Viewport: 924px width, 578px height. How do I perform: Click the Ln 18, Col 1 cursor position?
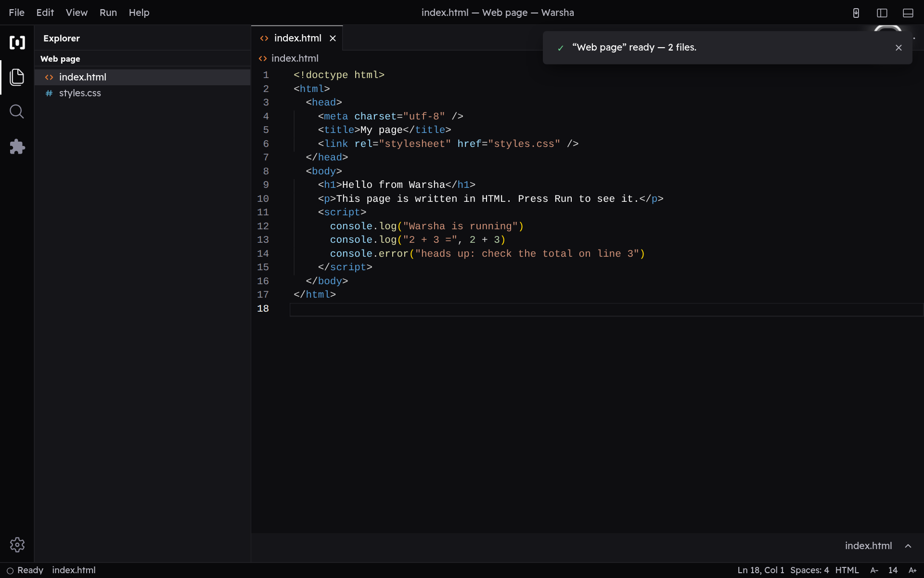click(x=761, y=570)
